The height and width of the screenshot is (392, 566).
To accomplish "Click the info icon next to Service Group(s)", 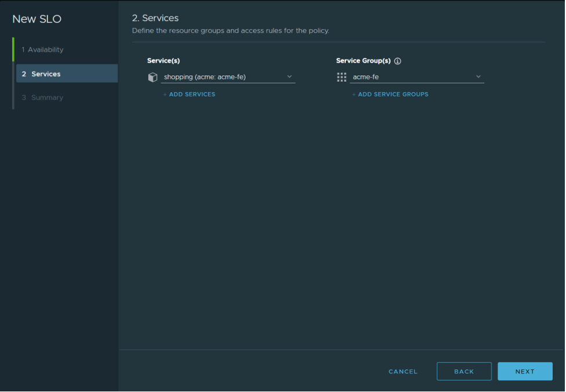I will tap(397, 61).
